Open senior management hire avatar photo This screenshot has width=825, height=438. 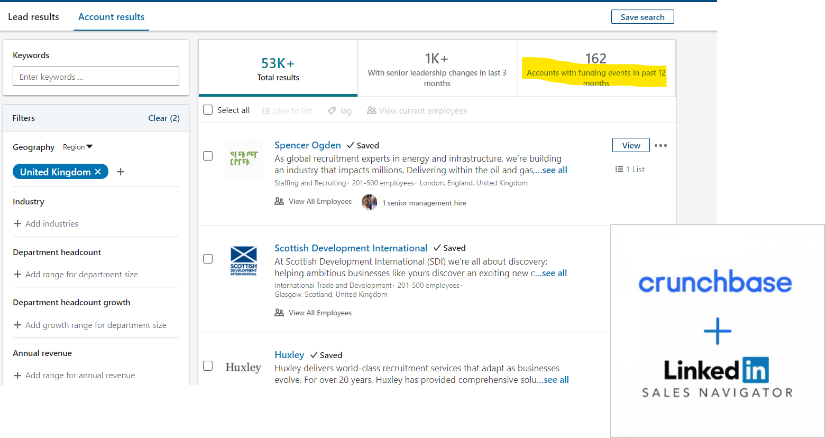[369, 202]
